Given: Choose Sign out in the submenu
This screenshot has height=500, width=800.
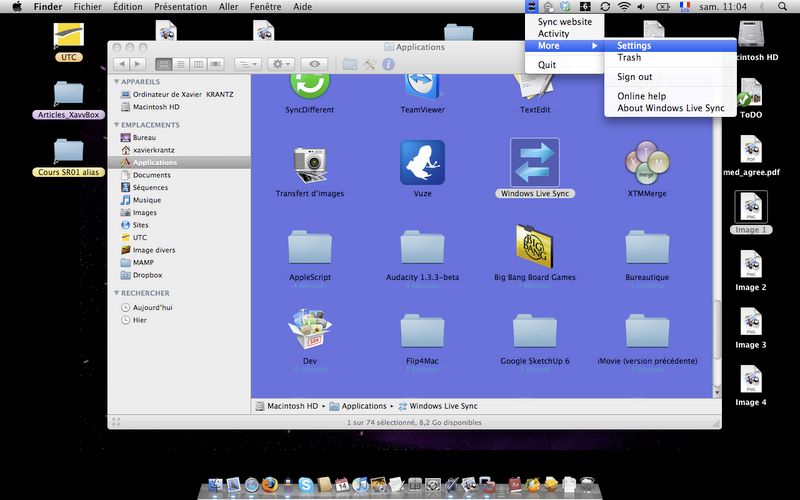Looking at the screenshot, I should [670, 77].
